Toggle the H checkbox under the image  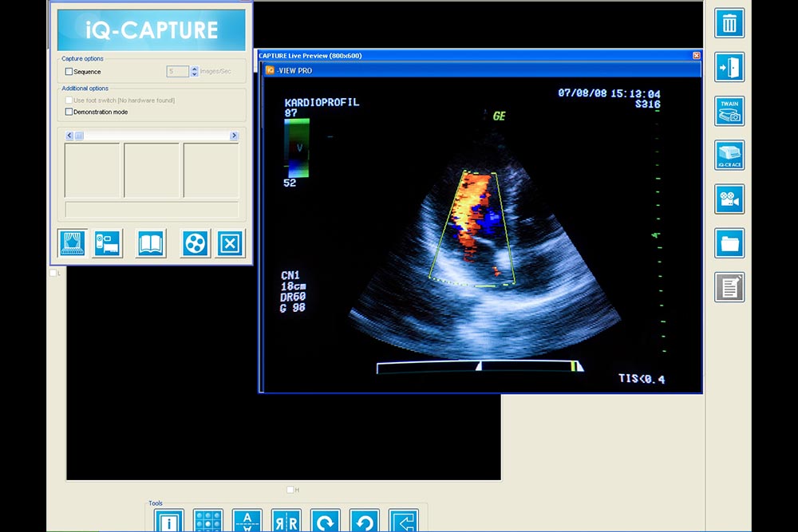point(290,490)
